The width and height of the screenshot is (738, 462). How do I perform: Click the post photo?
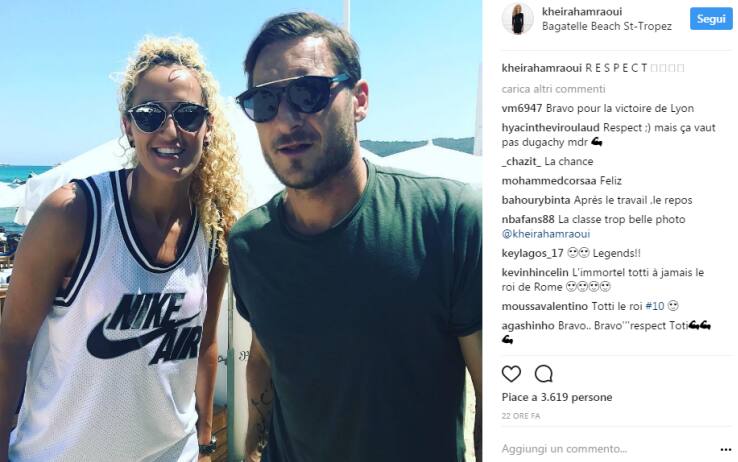click(241, 231)
